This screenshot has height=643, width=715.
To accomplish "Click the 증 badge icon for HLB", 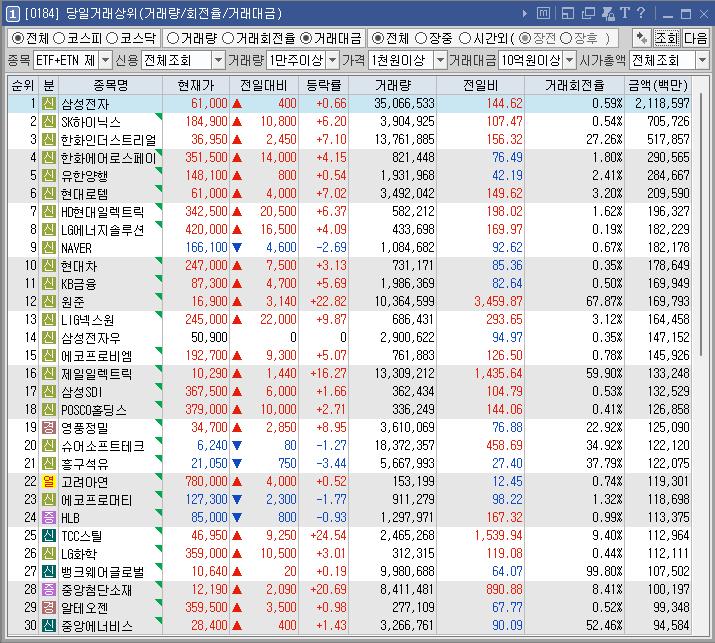I will [49, 517].
